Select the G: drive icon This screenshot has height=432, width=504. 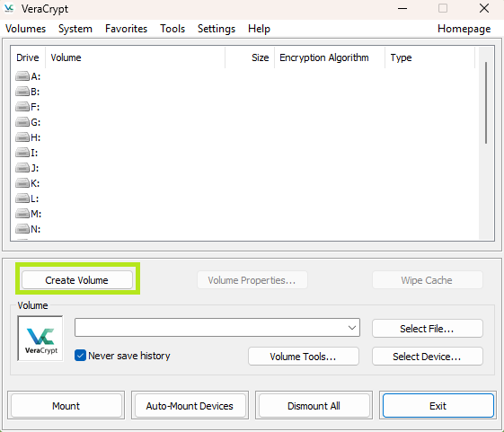pyautogui.click(x=22, y=122)
